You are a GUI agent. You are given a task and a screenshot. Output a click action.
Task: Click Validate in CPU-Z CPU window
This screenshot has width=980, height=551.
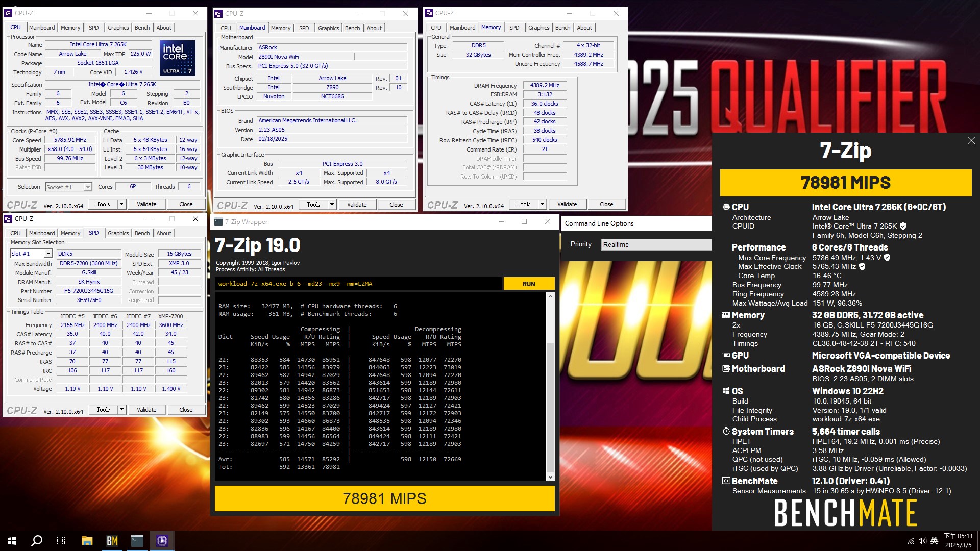pyautogui.click(x=146, y=204)
